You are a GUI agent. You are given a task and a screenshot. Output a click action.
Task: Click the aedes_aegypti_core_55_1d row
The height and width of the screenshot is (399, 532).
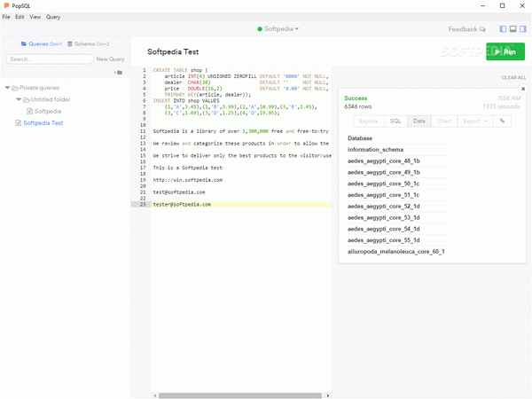(x=396, y=240)
